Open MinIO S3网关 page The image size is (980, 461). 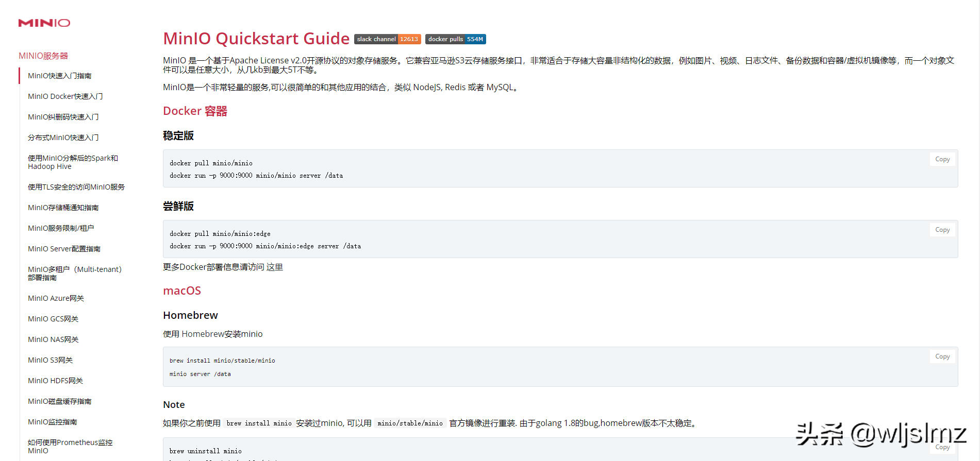(51, 360)
